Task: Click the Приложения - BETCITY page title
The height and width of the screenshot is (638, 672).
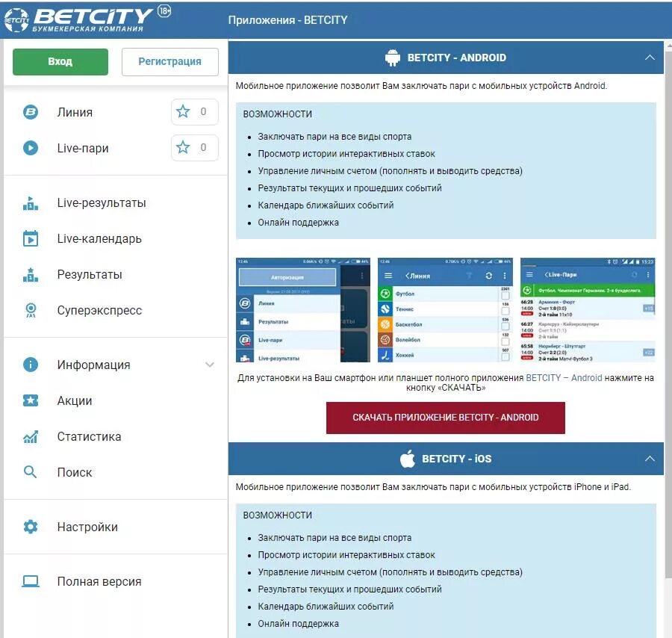Action: pos(287,19)
